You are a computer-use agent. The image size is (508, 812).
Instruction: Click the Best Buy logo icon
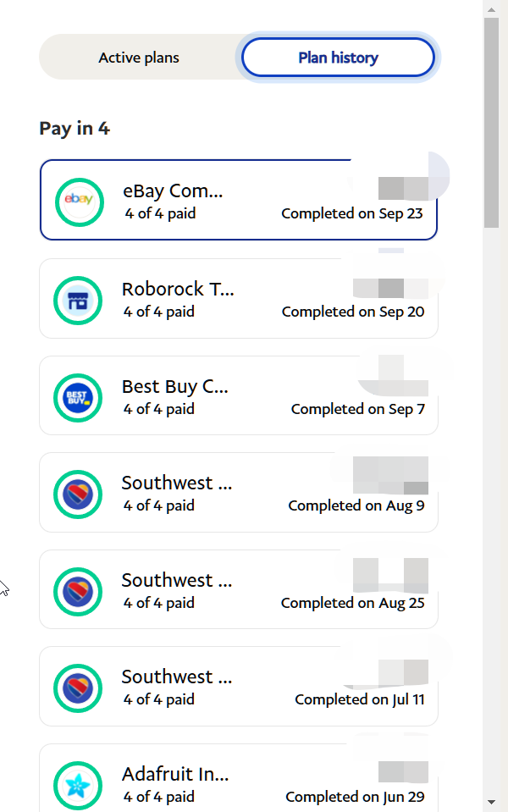click(x=79, y=396)
